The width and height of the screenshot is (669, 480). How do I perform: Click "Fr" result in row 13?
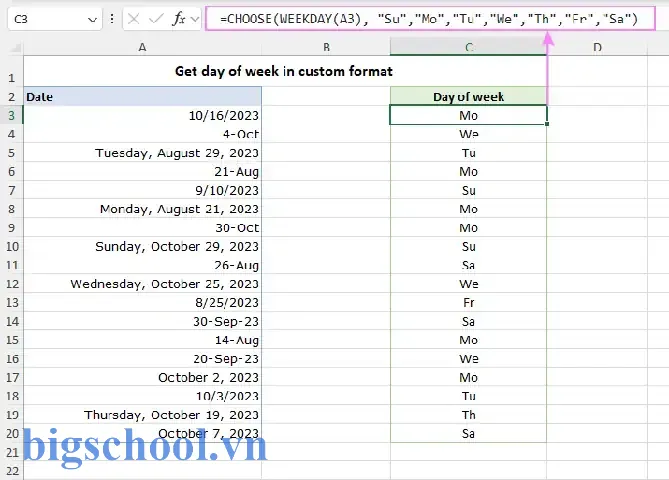[468, 303]
